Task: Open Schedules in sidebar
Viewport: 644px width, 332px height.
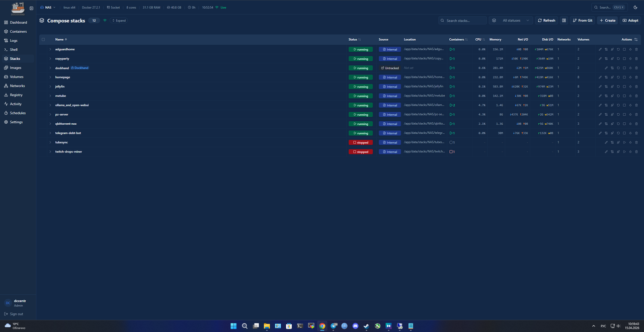Action: coord(18,113)
